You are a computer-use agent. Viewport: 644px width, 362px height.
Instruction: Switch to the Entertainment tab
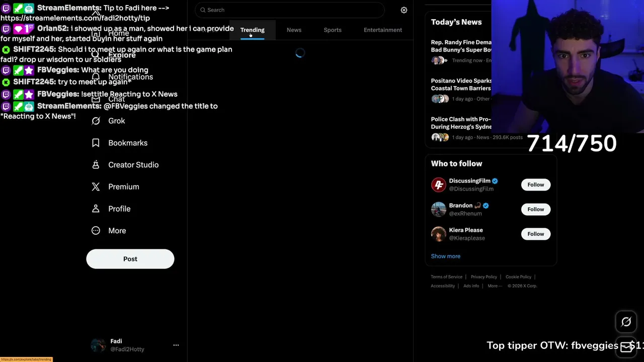(x=383, y=30)
